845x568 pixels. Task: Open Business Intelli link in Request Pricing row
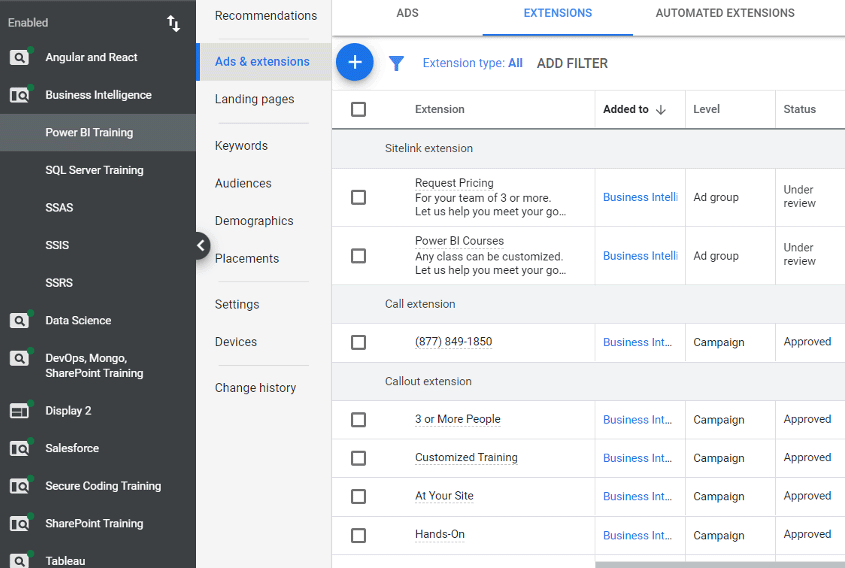640,197
